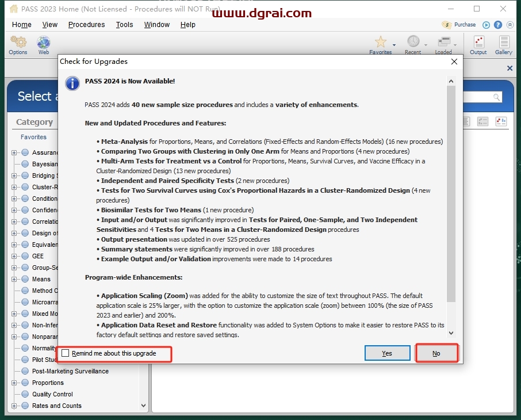Viewport: 521px width, 420px height.
Task: Switch to red-dotted thumbnail view icon
Action: [501, 121]
